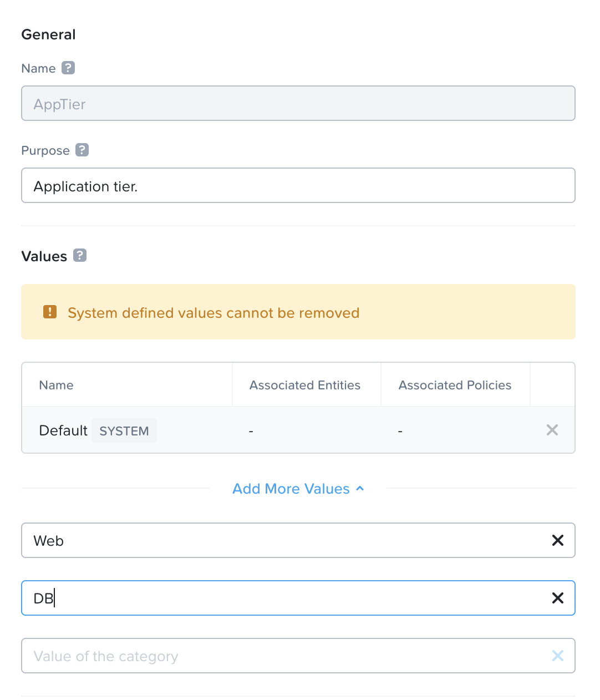Delete the DB value entry

pyautogui.click(x=557, y=598)
